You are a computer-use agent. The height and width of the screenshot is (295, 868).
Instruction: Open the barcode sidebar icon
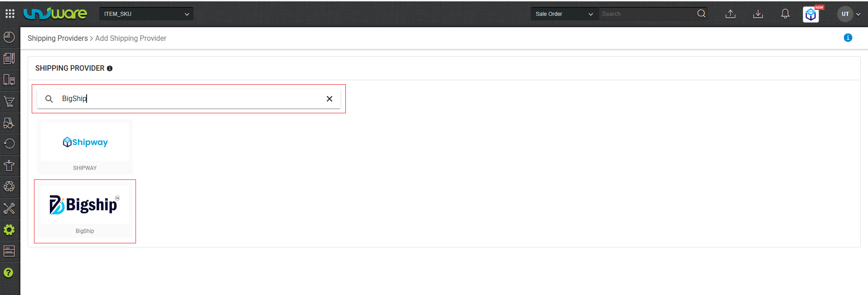(9, 251)
